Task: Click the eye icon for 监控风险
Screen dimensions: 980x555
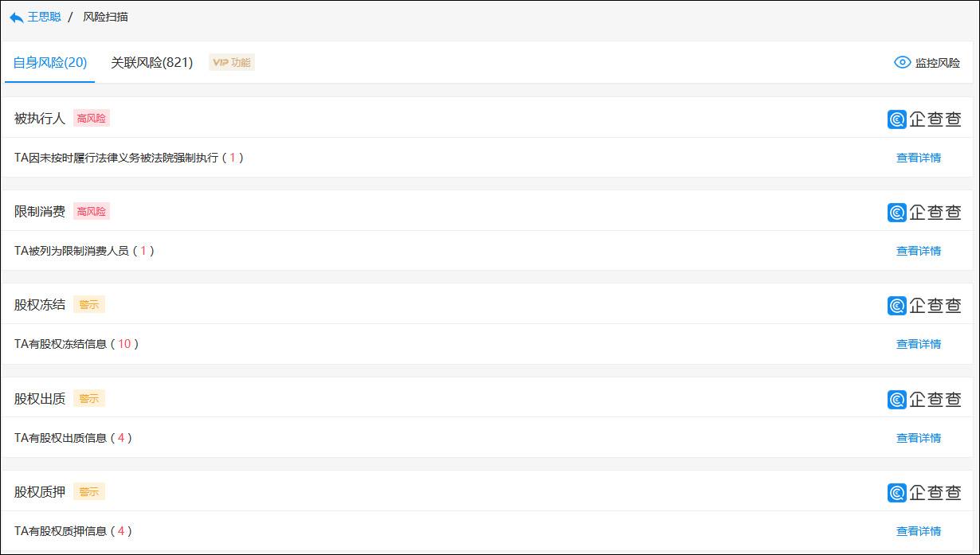Action: (x=902, y=62)
